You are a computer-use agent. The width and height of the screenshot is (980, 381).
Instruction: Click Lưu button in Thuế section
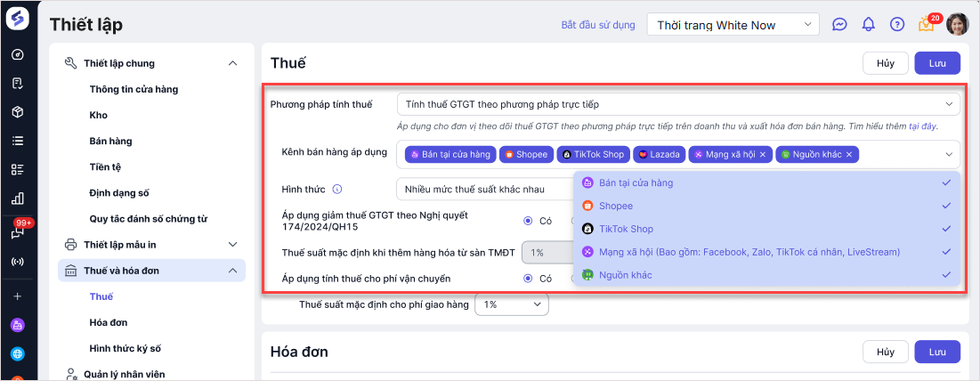point(937,63)
